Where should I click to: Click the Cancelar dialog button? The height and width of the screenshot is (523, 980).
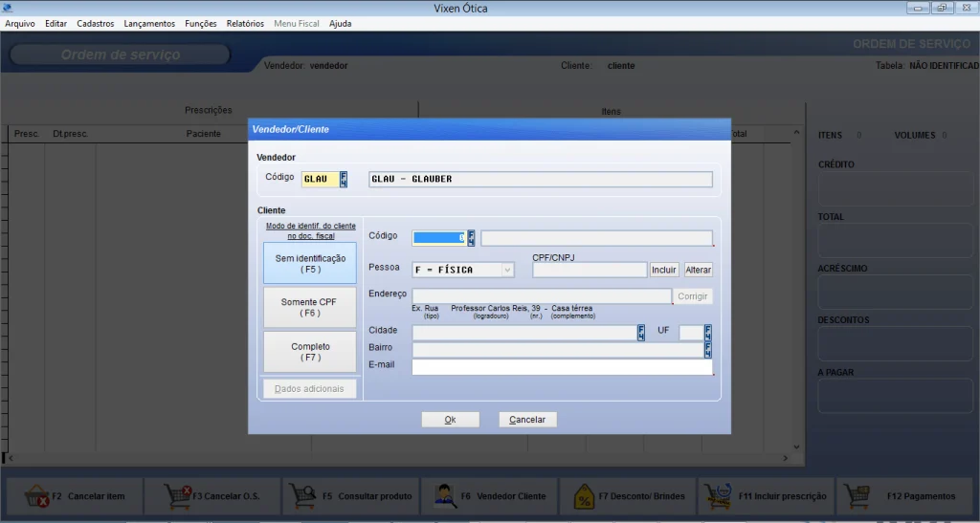pos(527,420)
